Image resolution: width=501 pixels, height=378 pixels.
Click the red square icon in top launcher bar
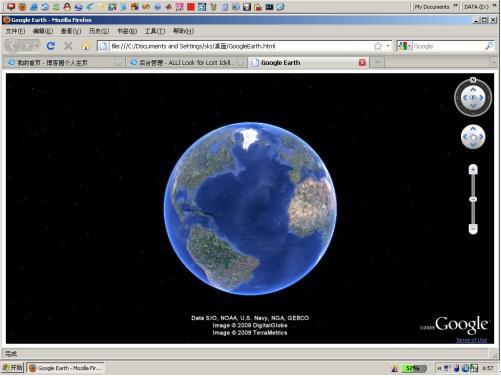[191, 6]
